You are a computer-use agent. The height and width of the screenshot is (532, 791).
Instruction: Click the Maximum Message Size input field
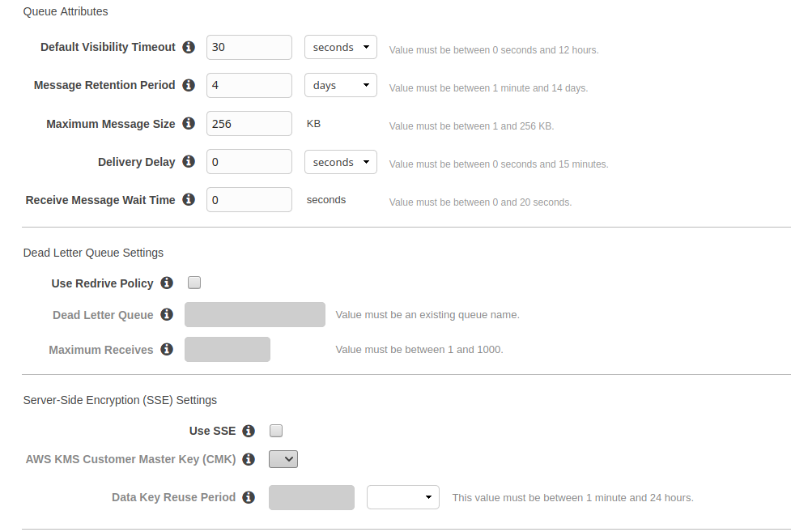tap(249, 124)
